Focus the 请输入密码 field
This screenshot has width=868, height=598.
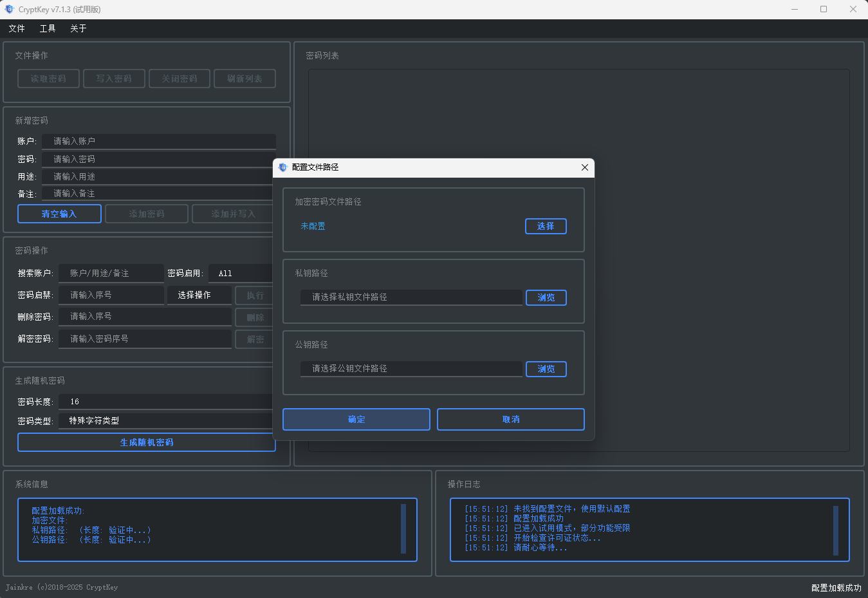[x=158, y=159]
